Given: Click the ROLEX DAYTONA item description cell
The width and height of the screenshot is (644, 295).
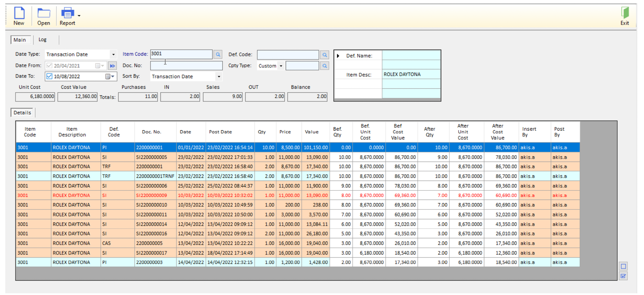Looking at the screenshot, I should 411,74.
